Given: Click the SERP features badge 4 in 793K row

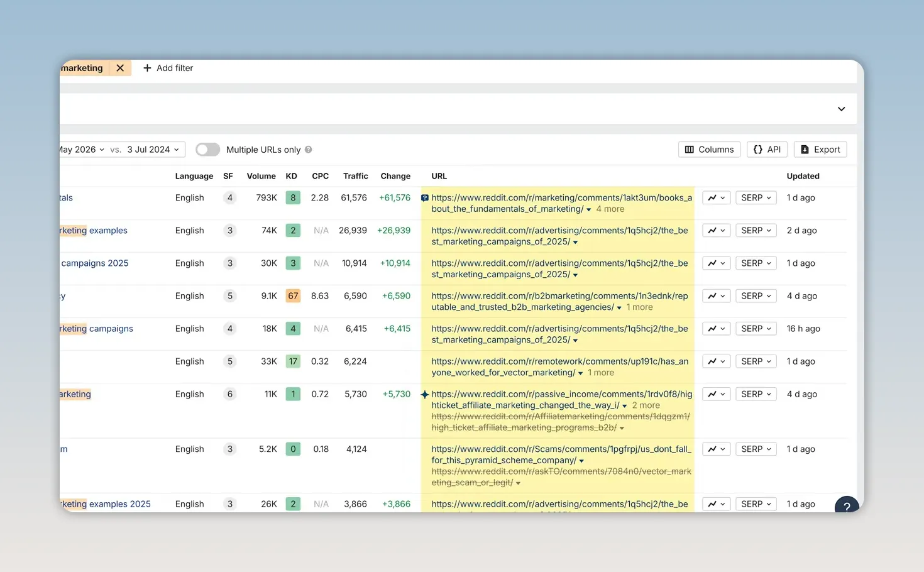Looking at the screenshot, I should click(x=230, y=198).
